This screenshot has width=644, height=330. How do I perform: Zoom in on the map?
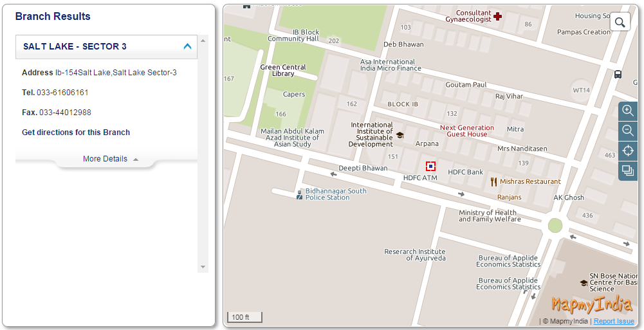pos(627,111)
